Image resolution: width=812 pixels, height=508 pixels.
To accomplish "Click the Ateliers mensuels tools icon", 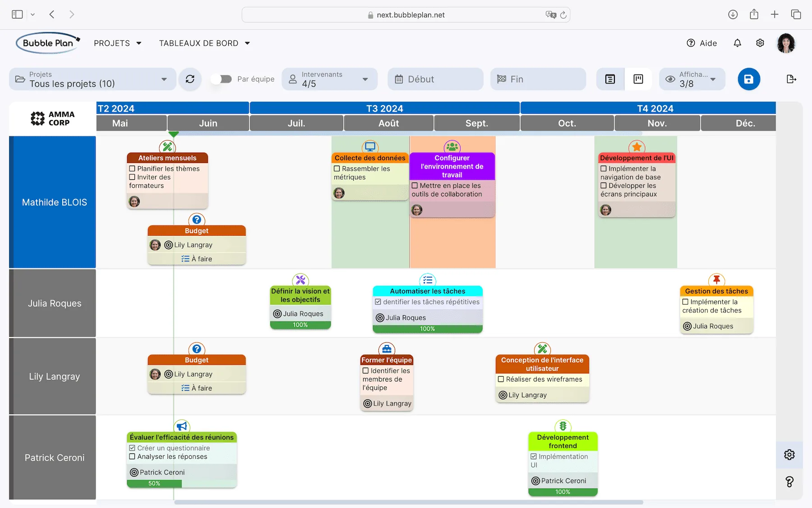I will point(167,147).
